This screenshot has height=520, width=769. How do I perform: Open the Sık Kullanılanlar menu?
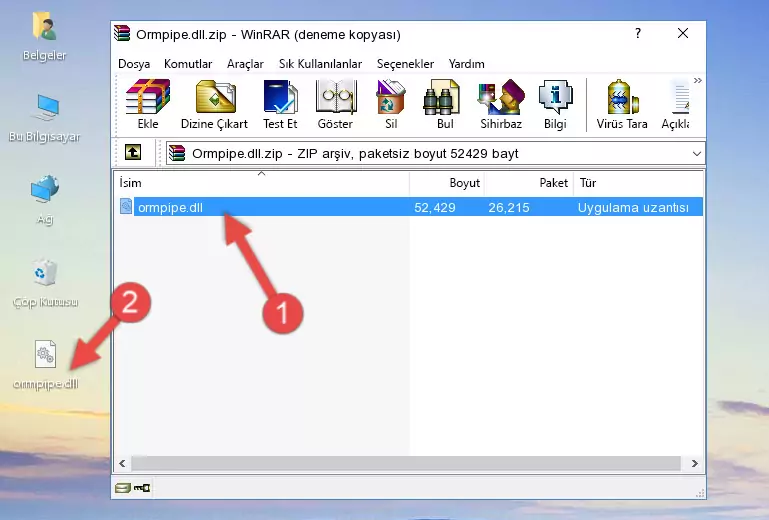pyautogui.click(x=320, y=64)
